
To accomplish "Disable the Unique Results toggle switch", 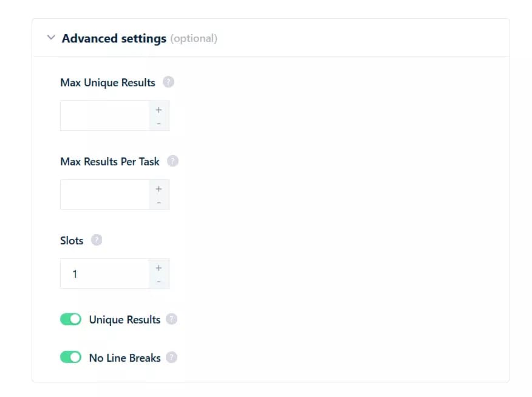I will [x=70, y=319].
